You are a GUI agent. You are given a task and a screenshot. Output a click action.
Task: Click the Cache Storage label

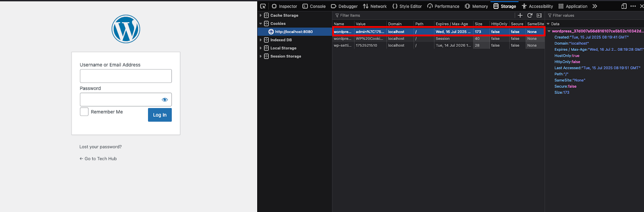(x=284, y=15)
